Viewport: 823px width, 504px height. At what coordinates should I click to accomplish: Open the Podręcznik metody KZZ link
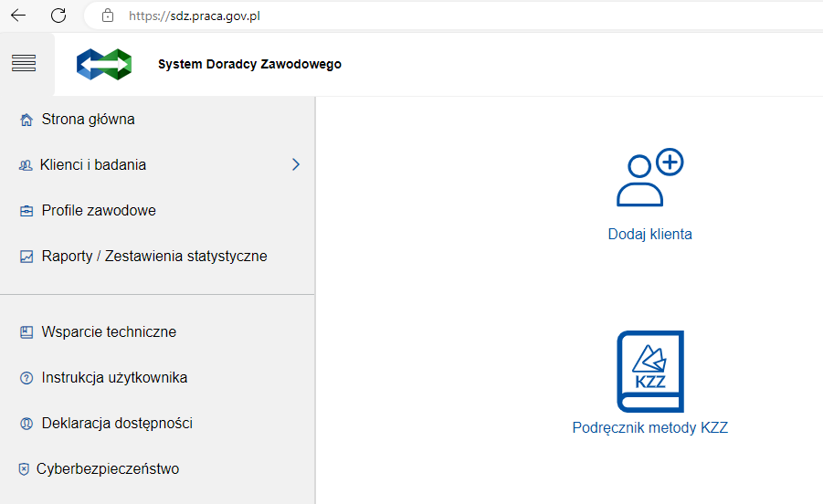click(x=649, y=427)
